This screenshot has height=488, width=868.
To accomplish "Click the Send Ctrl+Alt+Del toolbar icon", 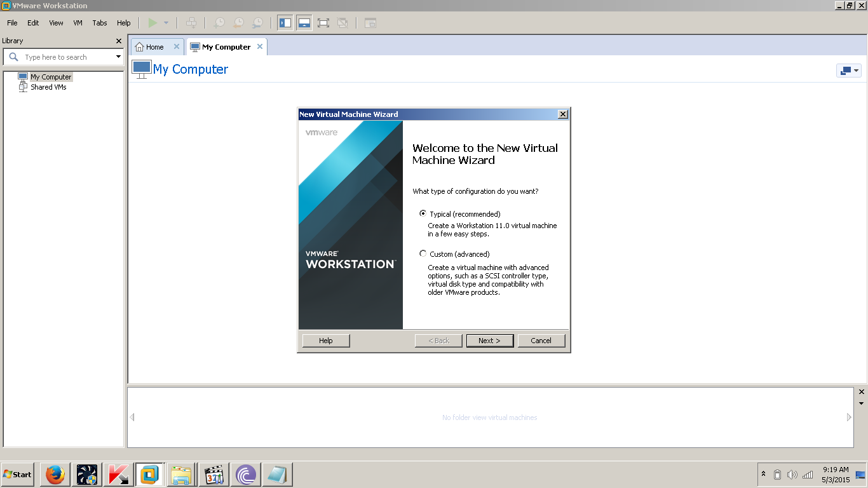I will pyautogui.click(x=191, y=23).
